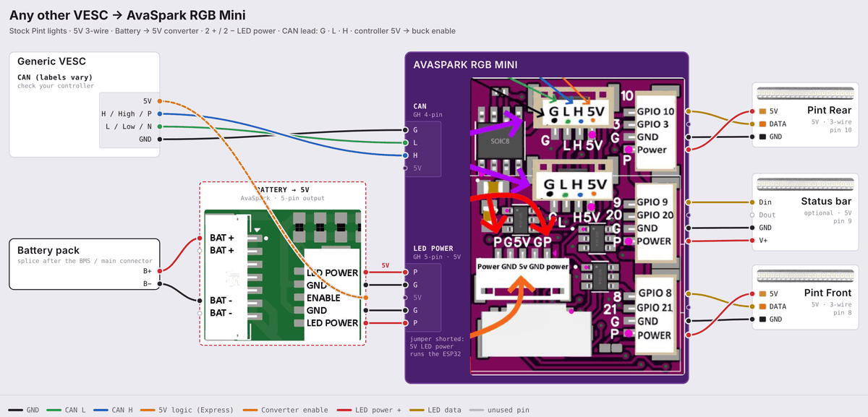Click the black square beside GND on Pint Rear

click(x=763, y=137)
